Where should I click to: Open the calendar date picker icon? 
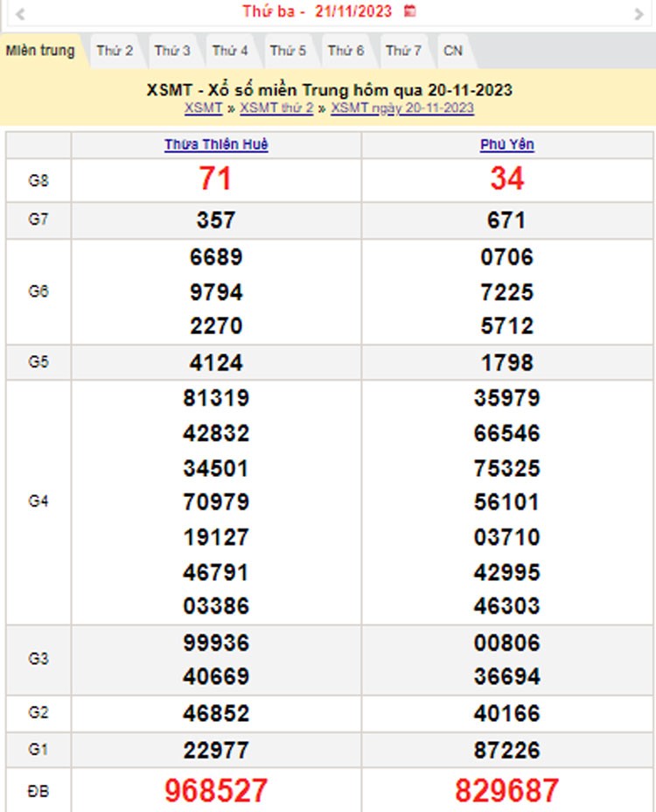coord(410,11)
